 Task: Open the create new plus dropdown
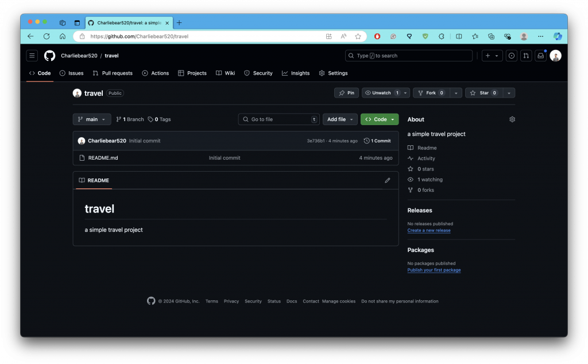[x=492, y=56]
